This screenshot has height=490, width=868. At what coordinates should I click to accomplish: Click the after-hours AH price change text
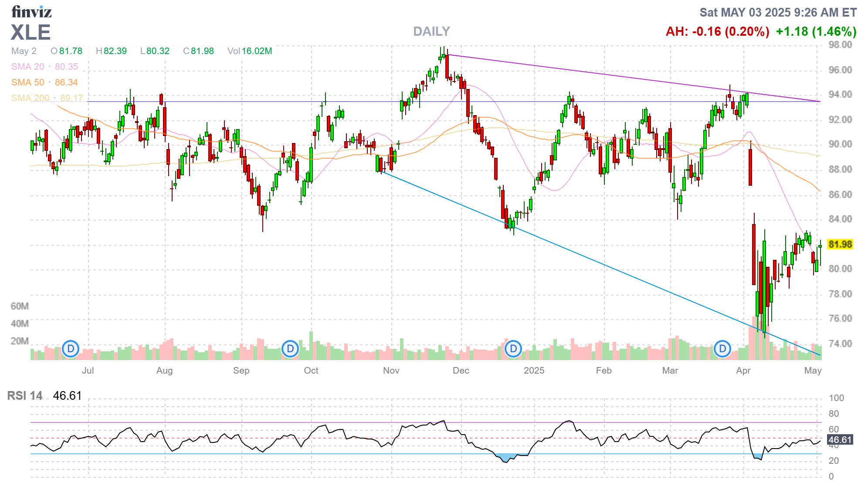pyautogui.click(x=717, y=32)
